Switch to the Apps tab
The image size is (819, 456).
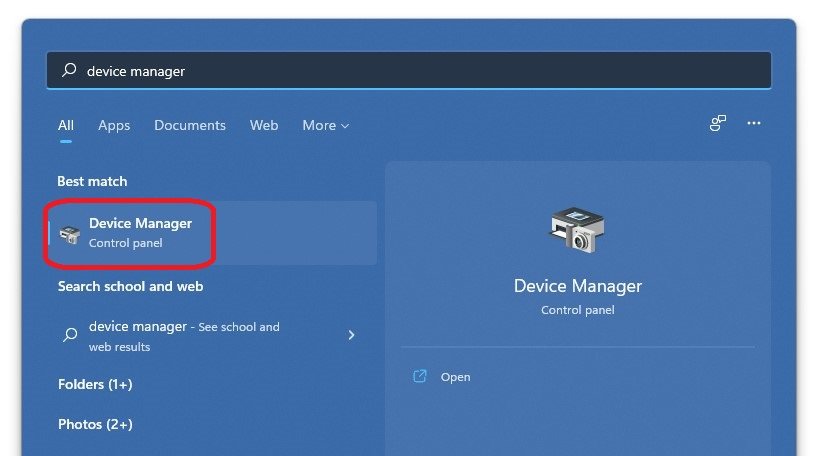coord(114,125)
